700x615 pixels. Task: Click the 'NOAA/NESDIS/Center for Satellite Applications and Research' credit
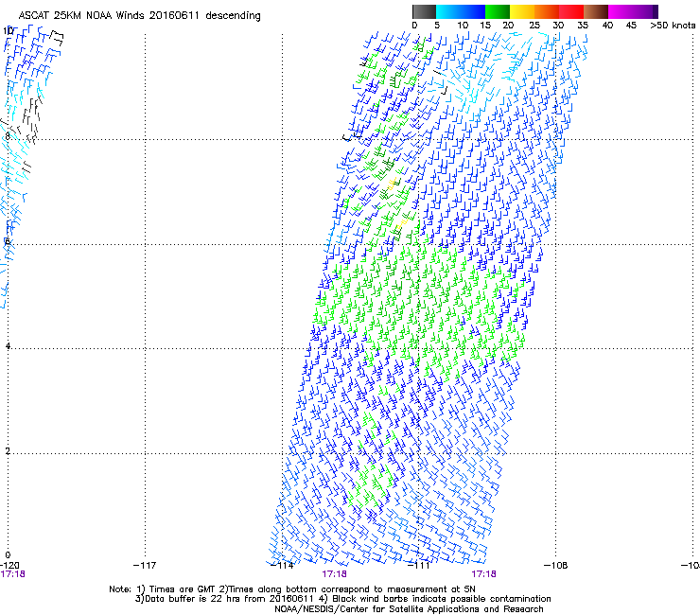(x=409, y=609)
